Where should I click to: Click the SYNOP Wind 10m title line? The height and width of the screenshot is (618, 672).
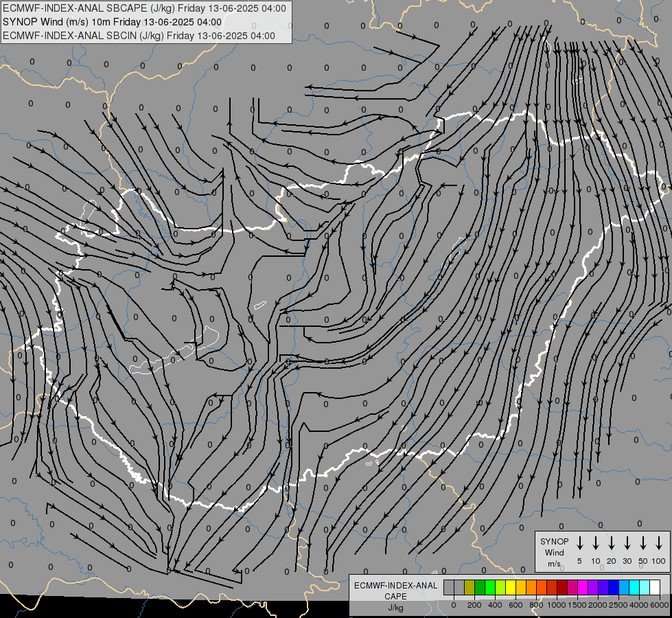coord(113,22)
